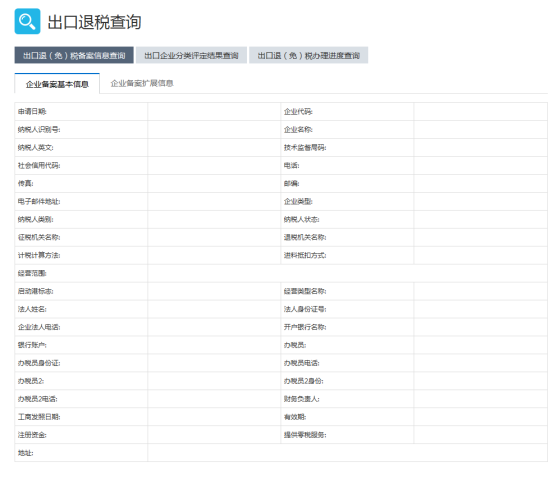Click the 办税员2电话 label
Screen dimensions: 555x503
click(38, 399)
